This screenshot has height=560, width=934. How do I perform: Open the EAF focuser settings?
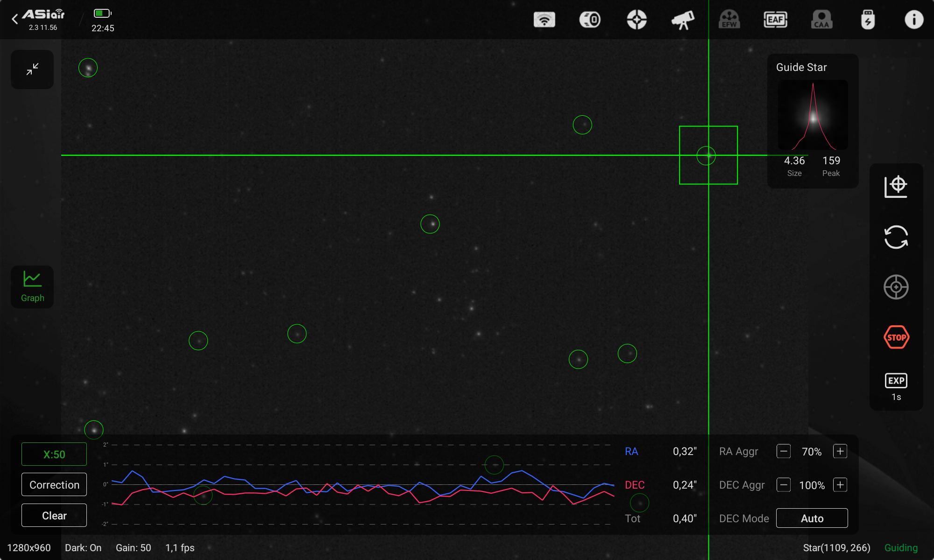(x=775, y=20)
